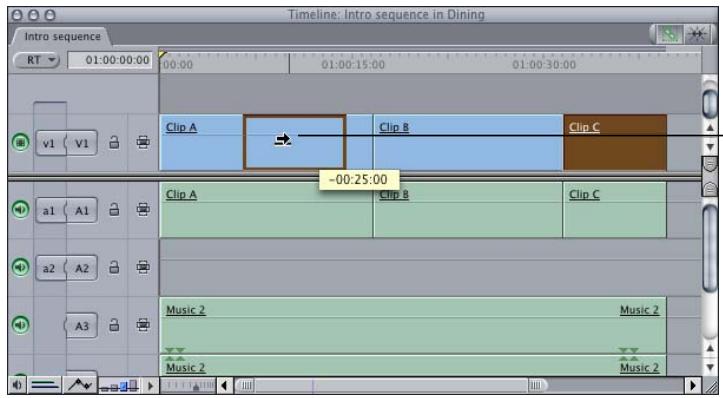
Task: Click ruler at 01:00:15:00
Action: (353, 65)
